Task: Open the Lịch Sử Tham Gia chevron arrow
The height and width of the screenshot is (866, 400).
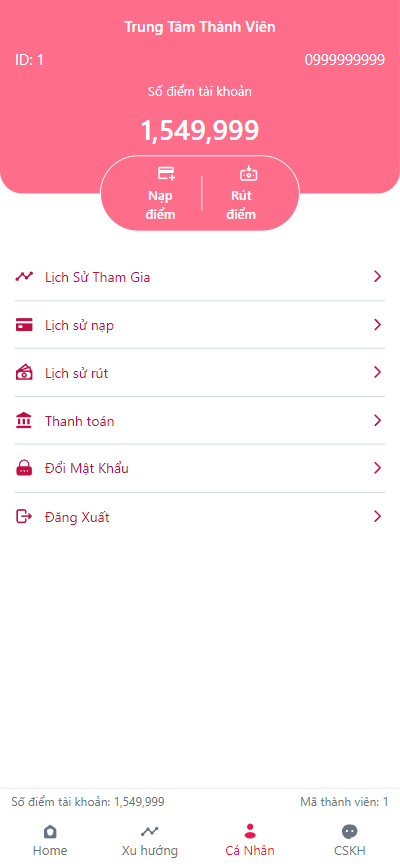Action: click(377, 277)
